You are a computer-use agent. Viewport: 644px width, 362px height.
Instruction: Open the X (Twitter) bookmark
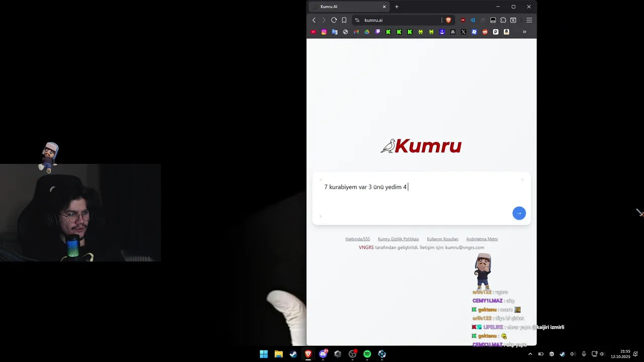point(463,32)
